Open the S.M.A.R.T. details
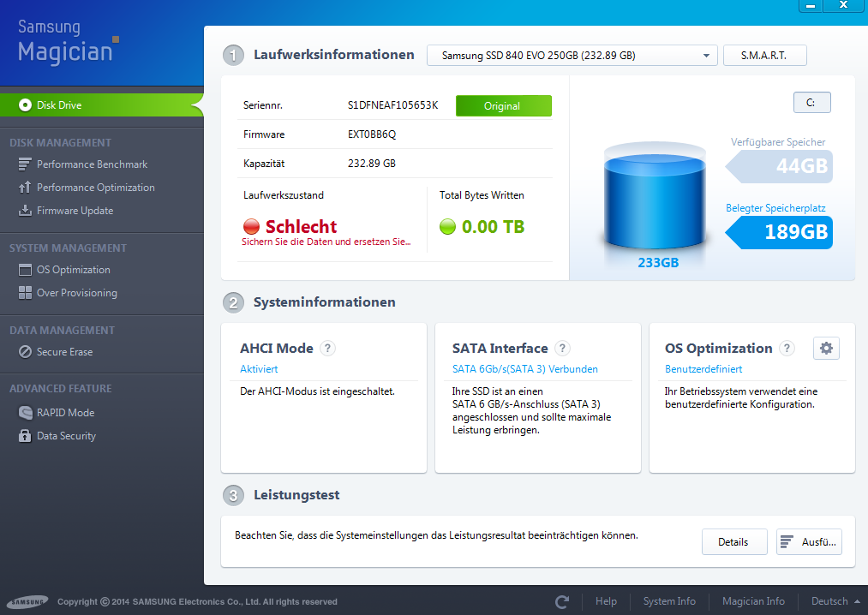Screen dimensions: 868x615 tap(764, 56)
